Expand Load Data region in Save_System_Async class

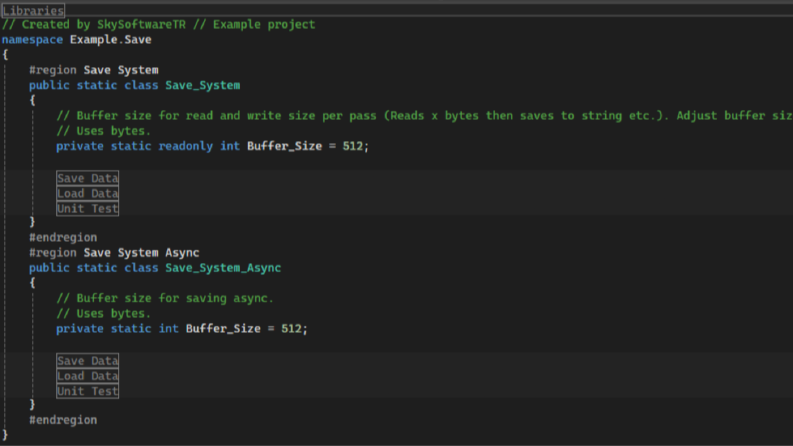coord(87,376)
